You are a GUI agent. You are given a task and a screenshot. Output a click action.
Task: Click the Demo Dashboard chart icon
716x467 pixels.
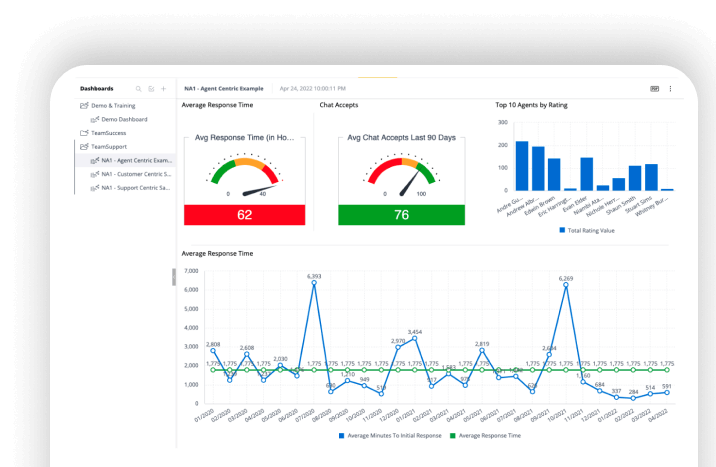point(95,119)
